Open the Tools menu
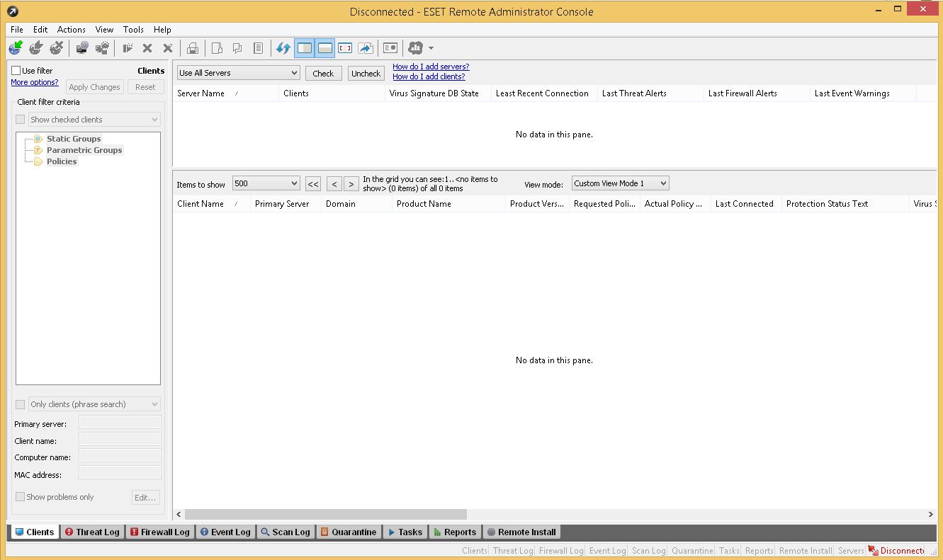Viewport: 943px width, 560px height. pos(133,30)
